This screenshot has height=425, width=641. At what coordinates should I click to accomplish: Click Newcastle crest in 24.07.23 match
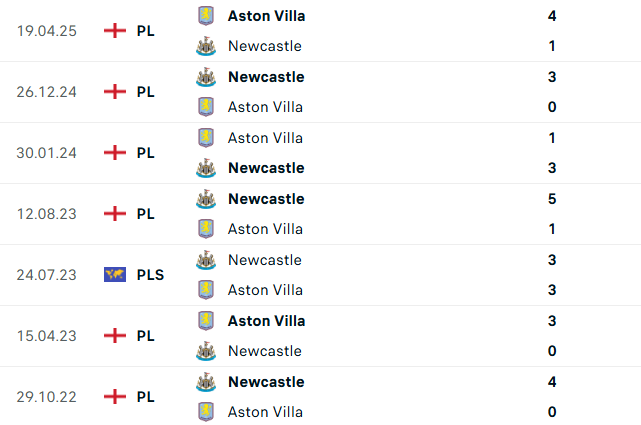206,260
